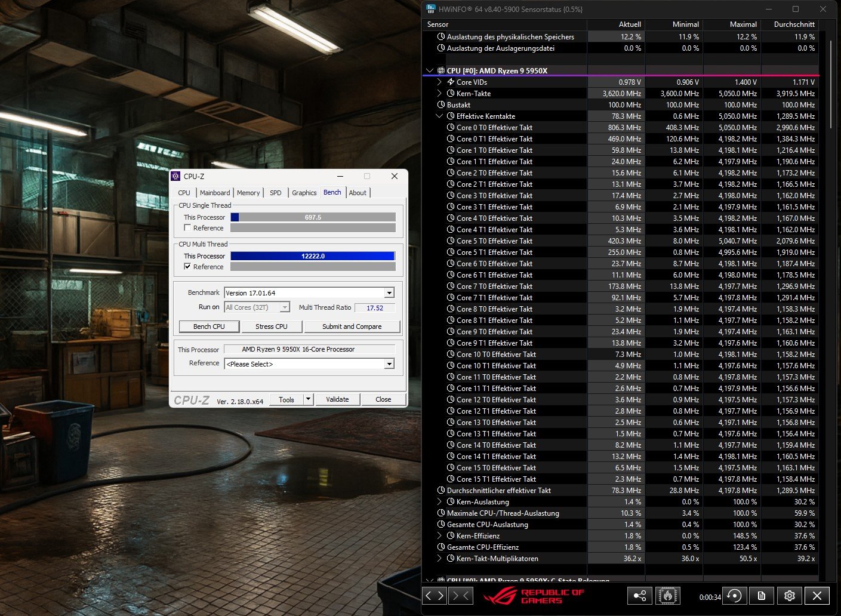Click the Stress CPU button
This screenshot has width=841, height=616.
tap(272, 327)
